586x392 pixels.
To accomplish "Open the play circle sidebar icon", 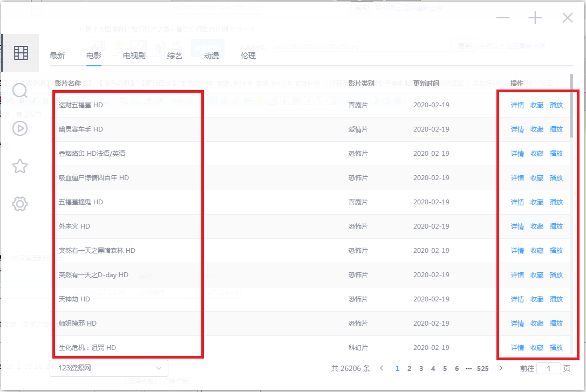I will [x=20, y=128].
